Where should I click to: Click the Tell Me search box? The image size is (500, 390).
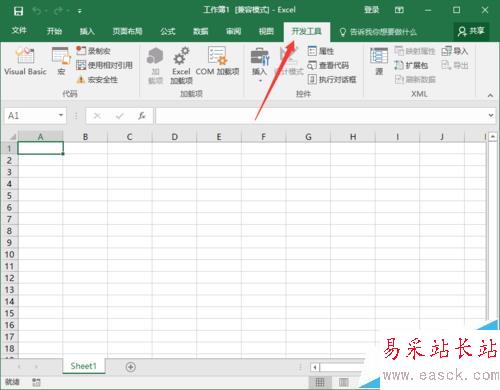click(378, 32)
